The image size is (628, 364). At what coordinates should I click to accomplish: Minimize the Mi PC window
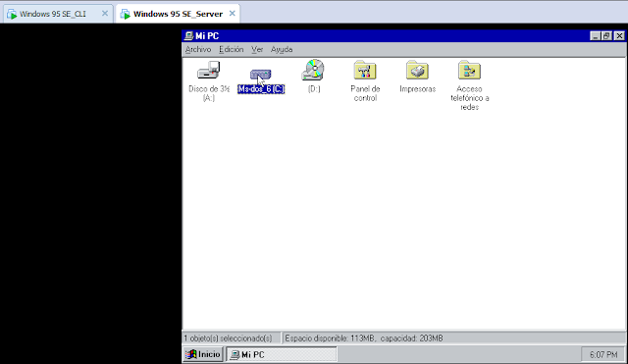[595, 36]
